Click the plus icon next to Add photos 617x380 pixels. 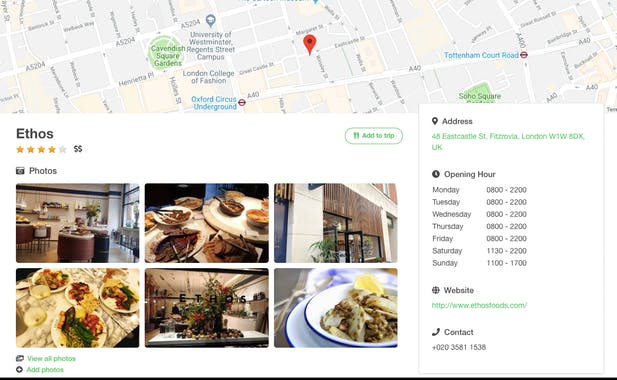[19, 369]
